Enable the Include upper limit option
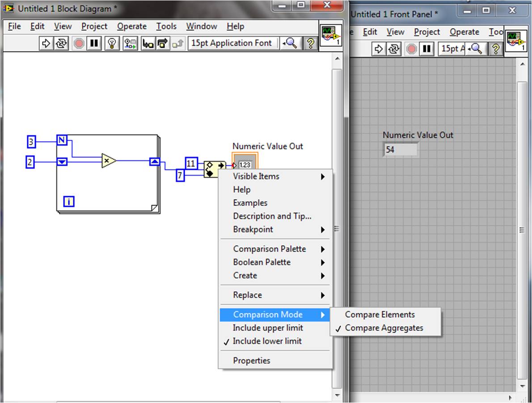This screenshot has height=403, width=532. tap(268, 328)
